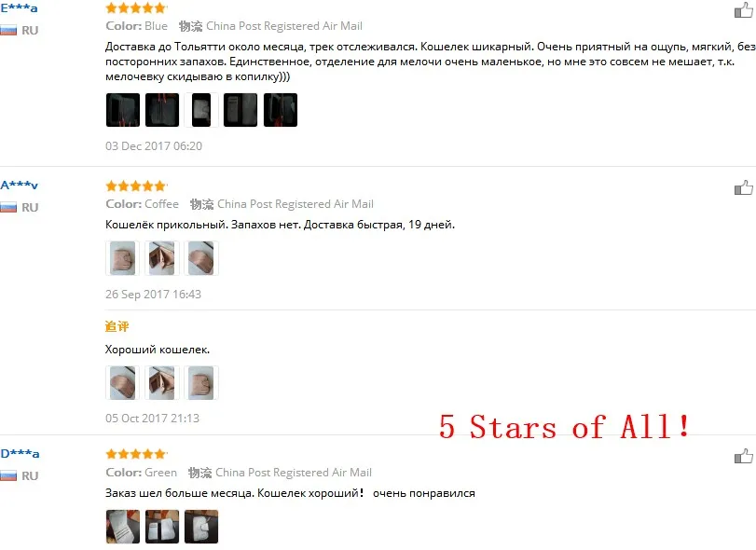This screenshot has height=550, width=756.
Task: View the middle photo under Хороший кошелек
Action: click(162, 383)
